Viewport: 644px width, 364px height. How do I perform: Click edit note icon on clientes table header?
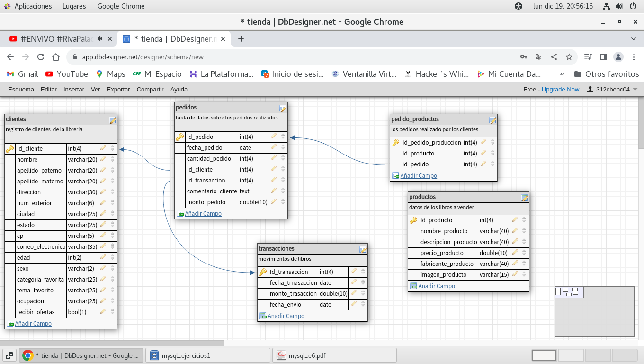[x=112, y=120]
